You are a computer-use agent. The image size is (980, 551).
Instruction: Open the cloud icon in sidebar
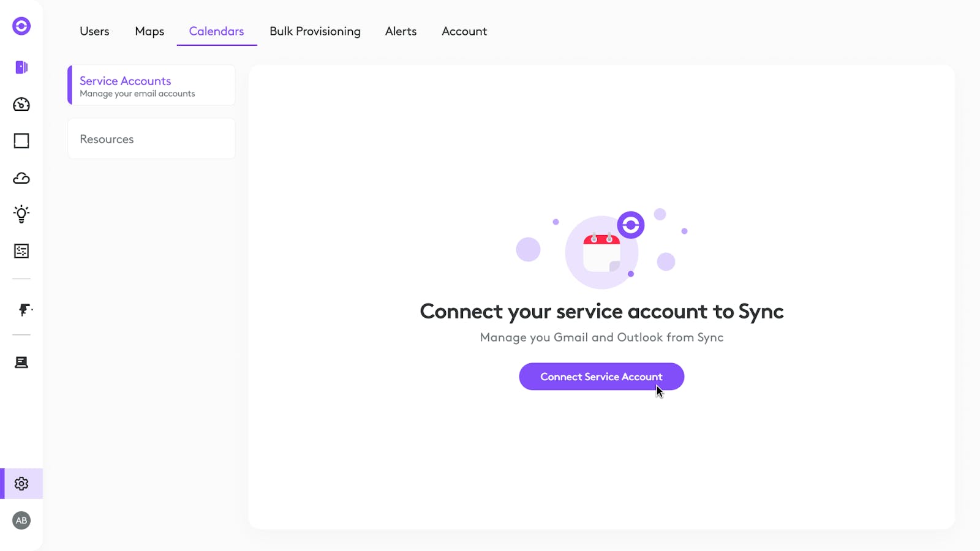(21, 178)
